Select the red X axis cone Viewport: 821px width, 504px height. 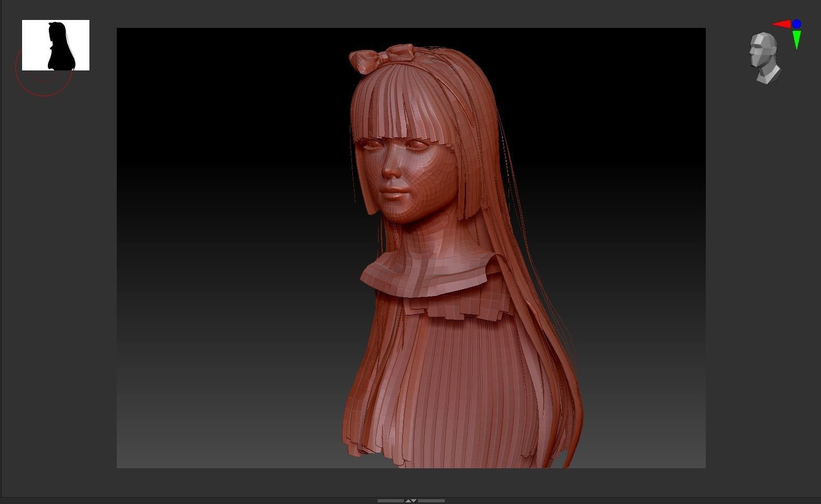(x=781, y=24)
